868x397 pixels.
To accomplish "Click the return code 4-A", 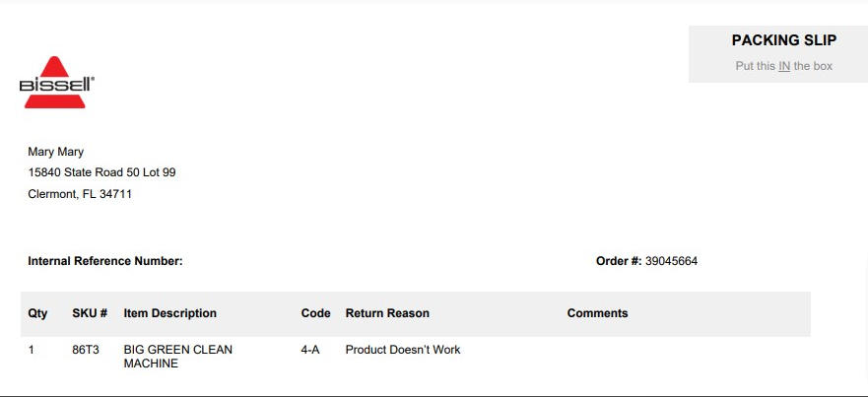I will pos(310,350).
